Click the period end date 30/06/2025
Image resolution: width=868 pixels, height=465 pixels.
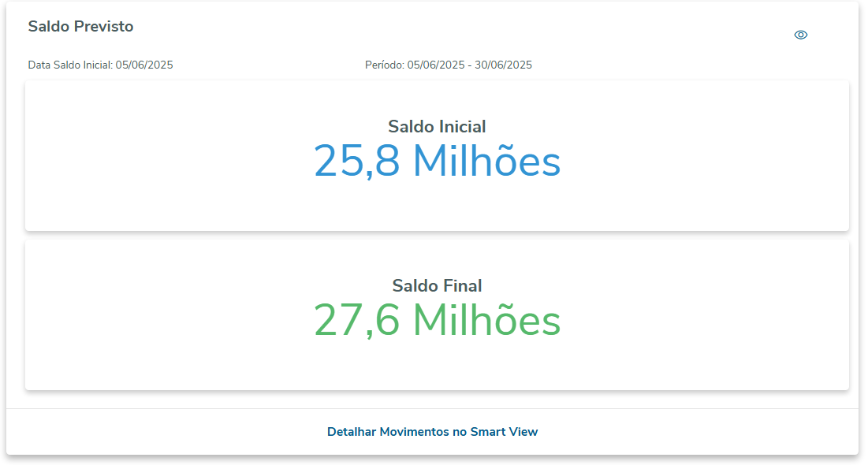[x=503, y=65]
